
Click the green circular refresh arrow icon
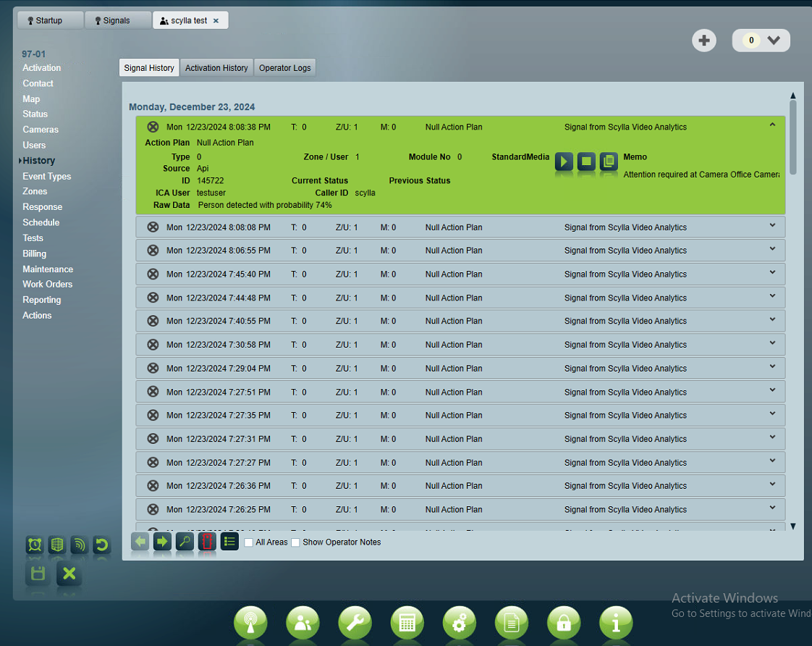point(102,545)
